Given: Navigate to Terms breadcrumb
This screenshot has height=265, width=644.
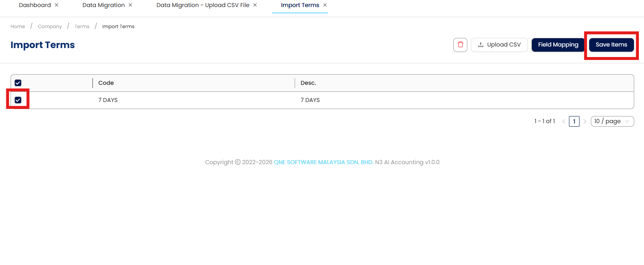Looking at the screenshot, I should click(x=82, y=27).
